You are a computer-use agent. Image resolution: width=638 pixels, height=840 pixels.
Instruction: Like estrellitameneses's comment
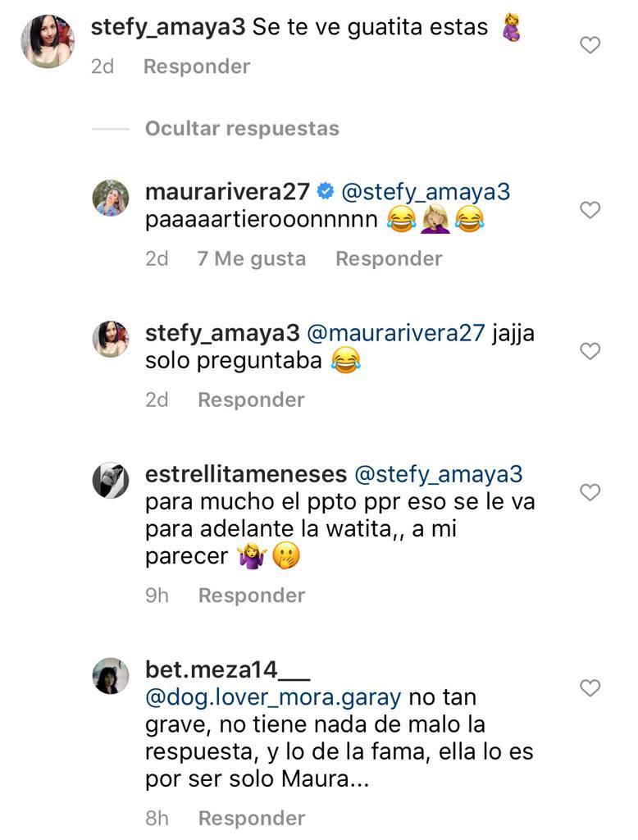click(x=590, y=491)
